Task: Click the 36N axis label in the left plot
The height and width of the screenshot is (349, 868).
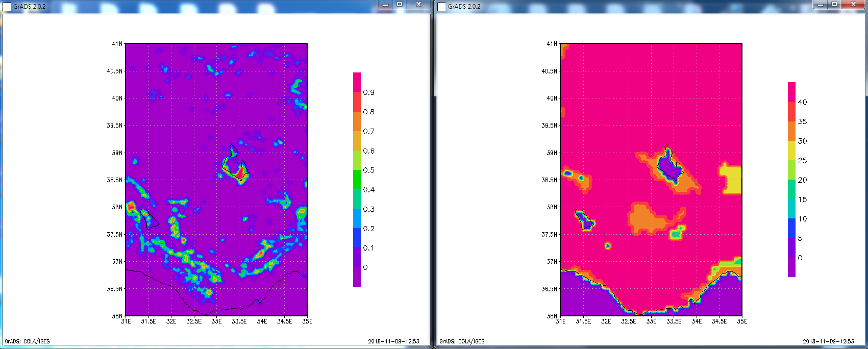Action: (x=117, y=316)
